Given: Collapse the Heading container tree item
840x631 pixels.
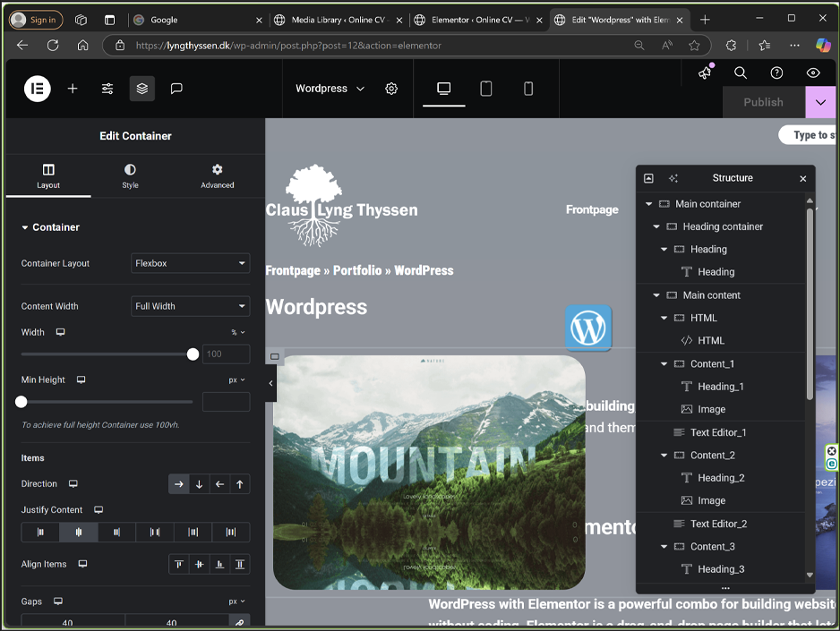Looking at the screenshot, I should [x=656, y=227].
